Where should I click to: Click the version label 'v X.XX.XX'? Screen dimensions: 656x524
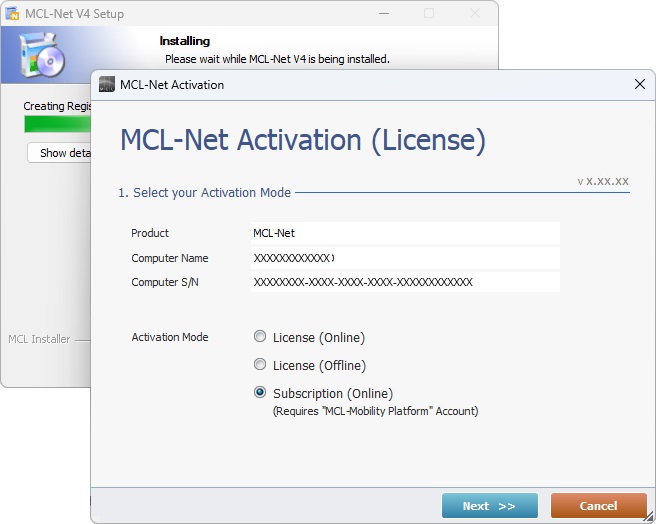(603, 182)
